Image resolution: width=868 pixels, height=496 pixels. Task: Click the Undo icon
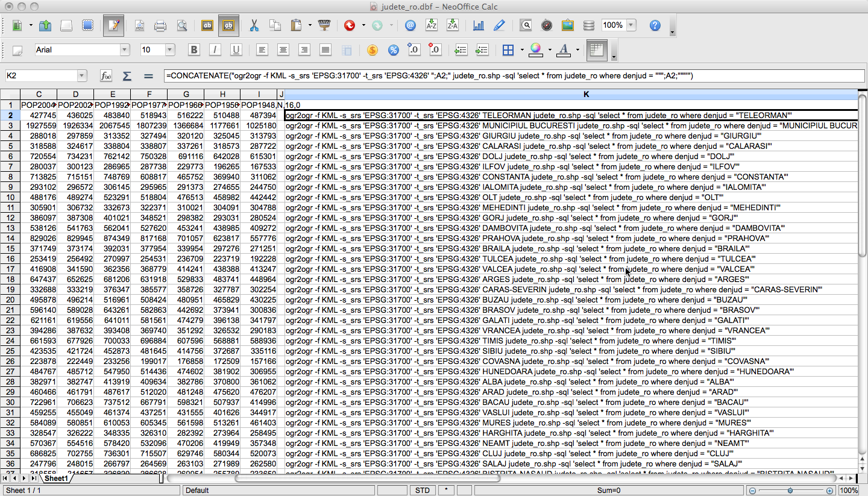coord(350,25)
